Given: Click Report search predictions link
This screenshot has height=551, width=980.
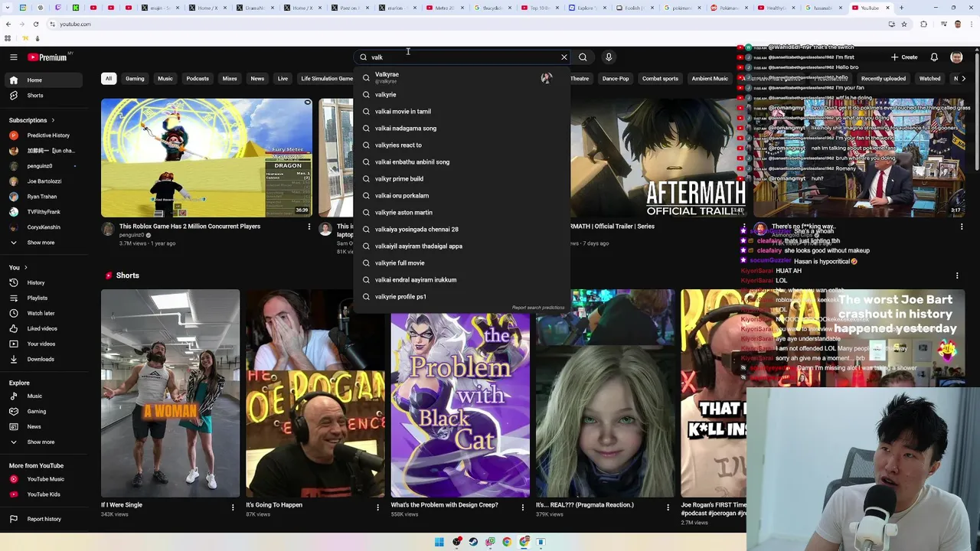Looking at the screenshot, I should pyautogui.click(x=538, y=308).
